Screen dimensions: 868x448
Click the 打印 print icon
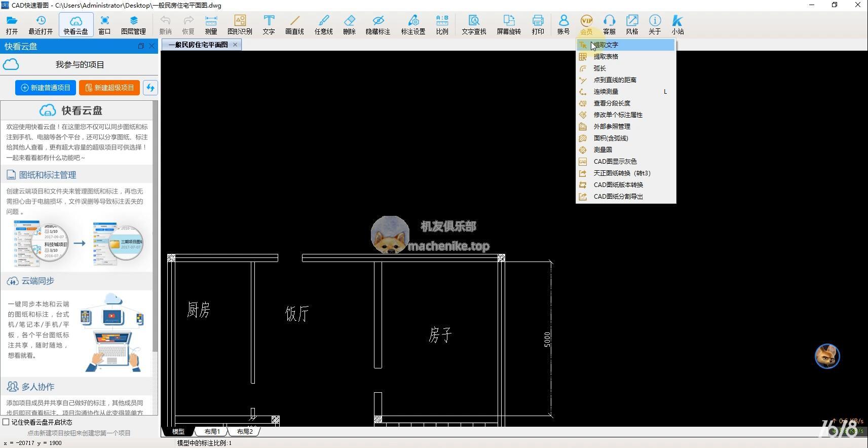(538, 24)
